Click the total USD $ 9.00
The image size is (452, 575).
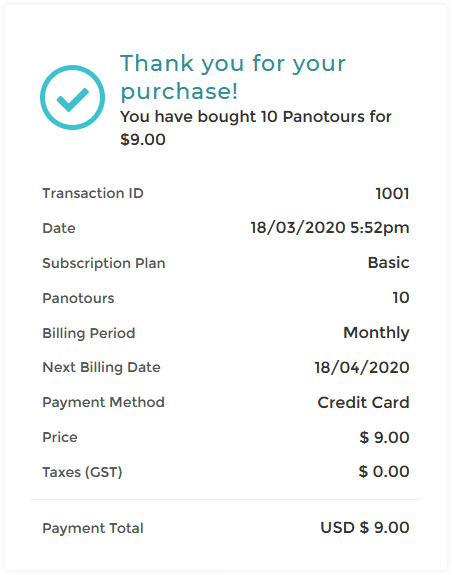[365, 527]
